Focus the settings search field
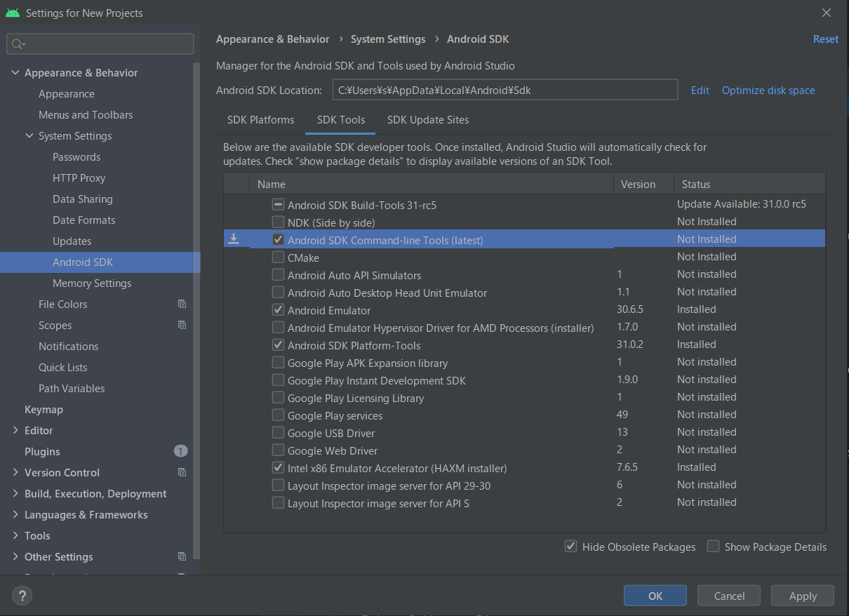Screen dimensions: 849x616 tap(100, 44)
